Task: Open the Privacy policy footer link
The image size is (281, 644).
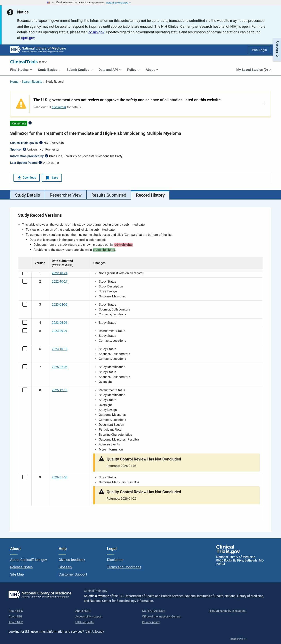Action: pos(151,622)
